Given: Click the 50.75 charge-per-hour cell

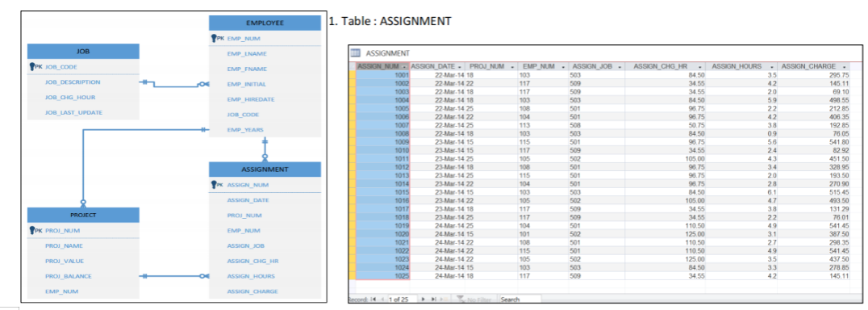Looking at the screenshot, I should 666,124.
